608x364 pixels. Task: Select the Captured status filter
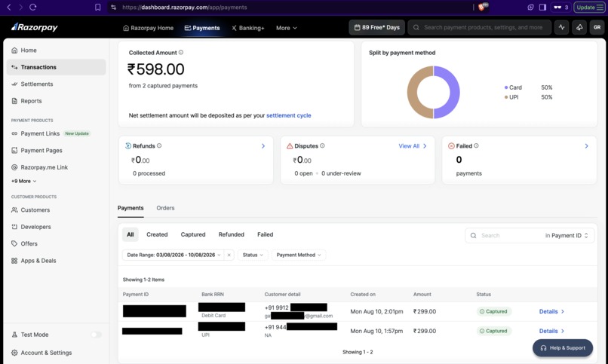click(x=193, y=234)
